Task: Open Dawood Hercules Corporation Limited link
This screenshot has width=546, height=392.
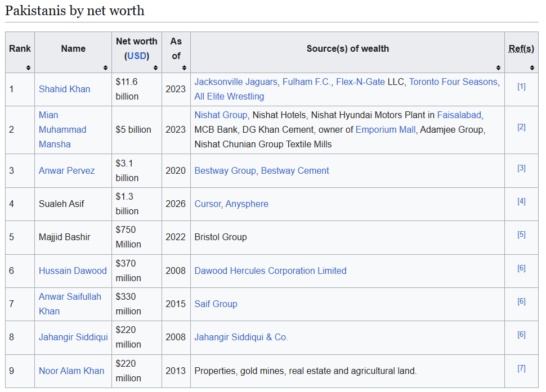Action: point(270,271)
